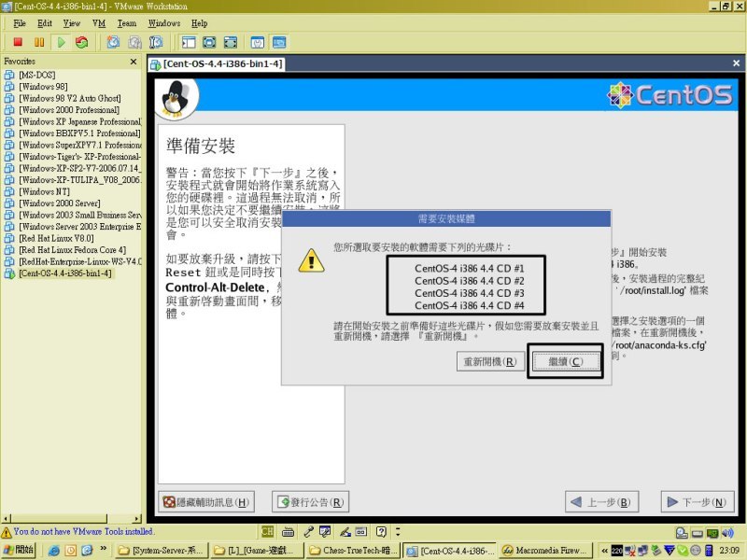The image size is (747, 560).
Task: Click the language bar help question icon
Action: pyautogui.click(x=381, y=532)
